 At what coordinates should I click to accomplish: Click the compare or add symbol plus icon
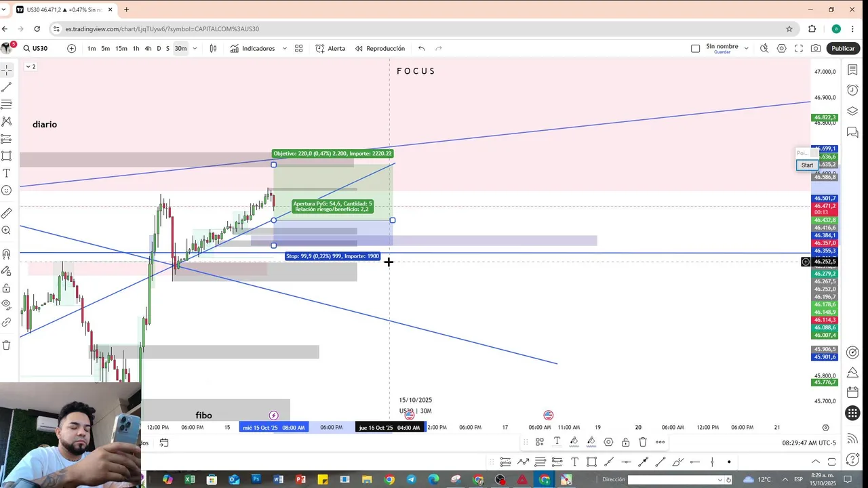coord(72,48)
